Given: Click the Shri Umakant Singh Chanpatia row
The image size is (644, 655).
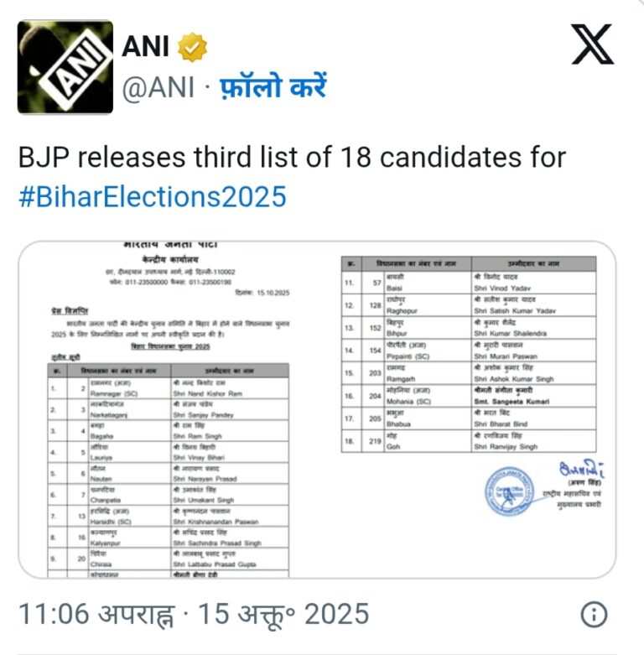Looking at the screenshot, I should [168, 496].
